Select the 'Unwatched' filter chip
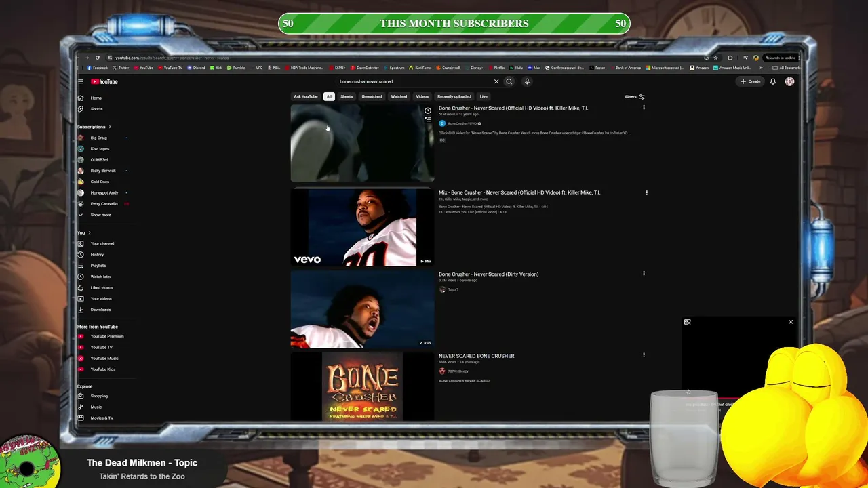This screenshot has height=488, width=868. tap(372, 96)
